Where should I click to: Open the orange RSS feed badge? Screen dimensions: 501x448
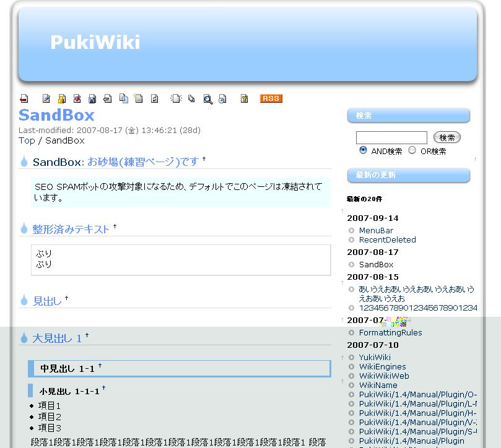271,98
